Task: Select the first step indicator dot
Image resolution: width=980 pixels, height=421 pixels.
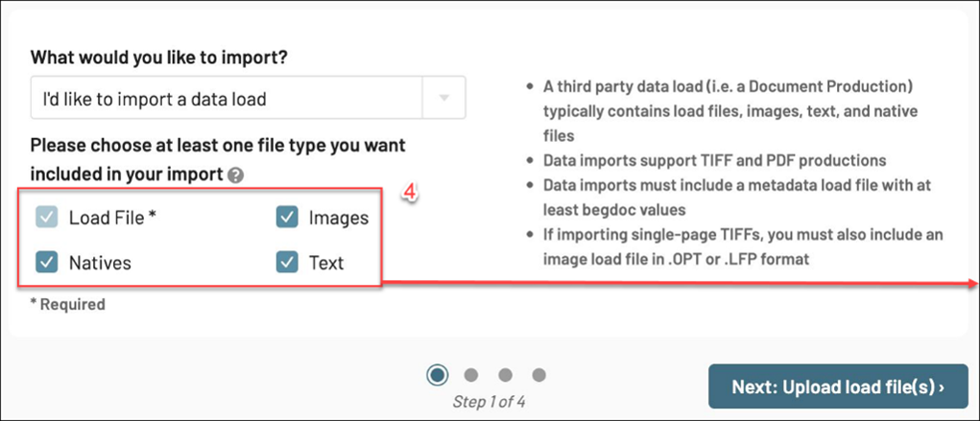Action: point(438,375)
